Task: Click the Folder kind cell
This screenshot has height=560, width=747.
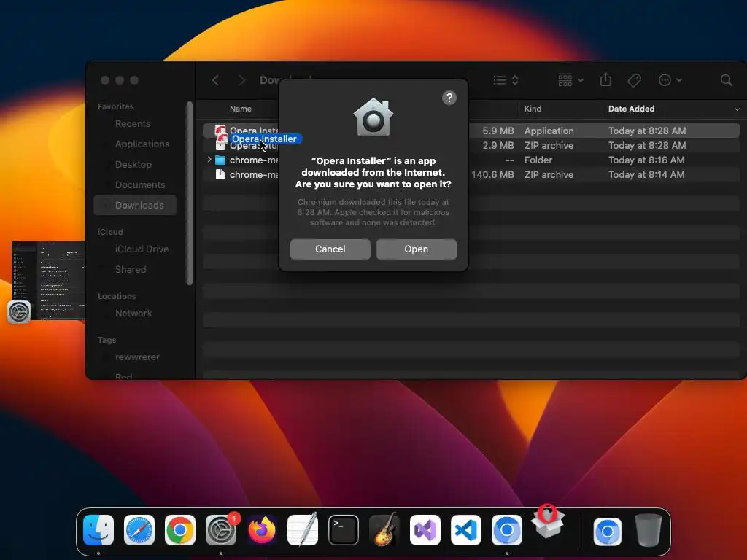Action: 538,160
